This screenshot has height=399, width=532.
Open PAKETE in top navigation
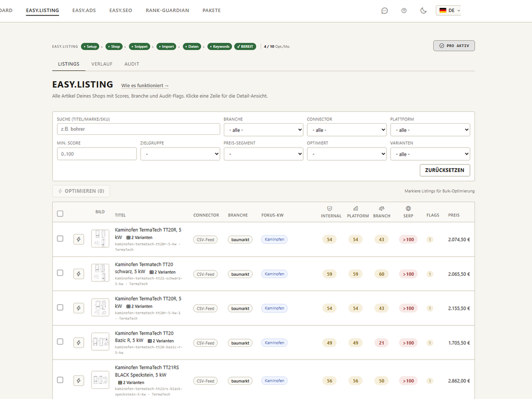[211, 10]
